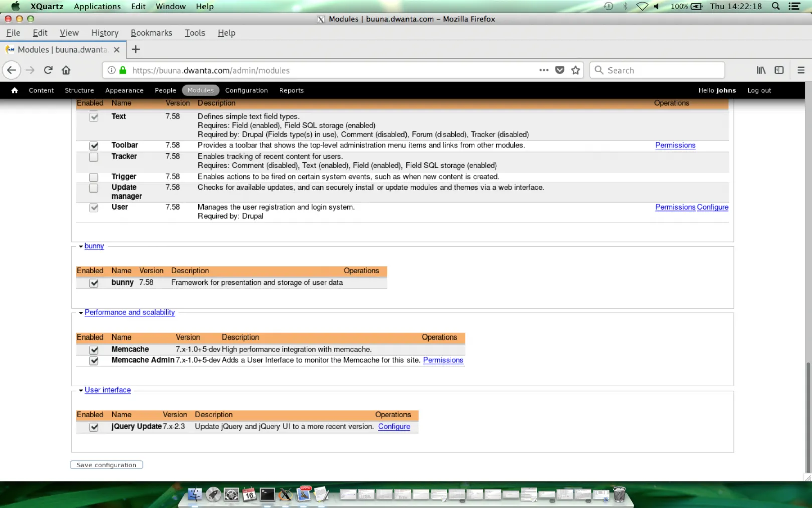This screenshot has height=508, width=812.
Task: Open the Structure admin menu item
Action: pyautogui.click(x=79, y=90)
